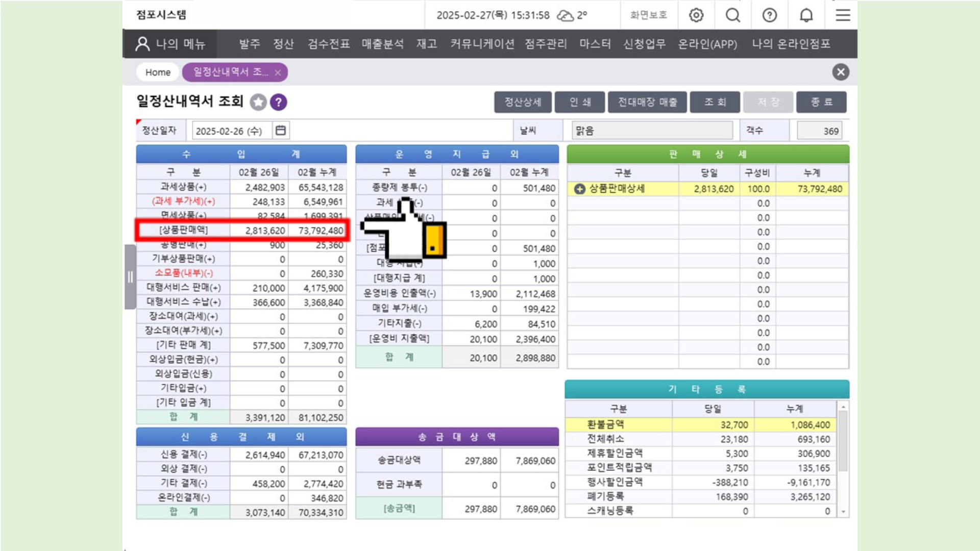The image size is (980, 551).
Task: Open the notifications bell icon
Action: tap(806, 15)
